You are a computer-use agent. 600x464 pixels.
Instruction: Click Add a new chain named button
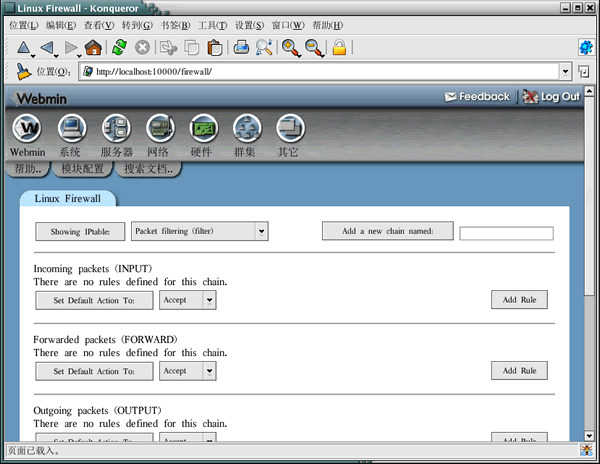tap(388, 231)
